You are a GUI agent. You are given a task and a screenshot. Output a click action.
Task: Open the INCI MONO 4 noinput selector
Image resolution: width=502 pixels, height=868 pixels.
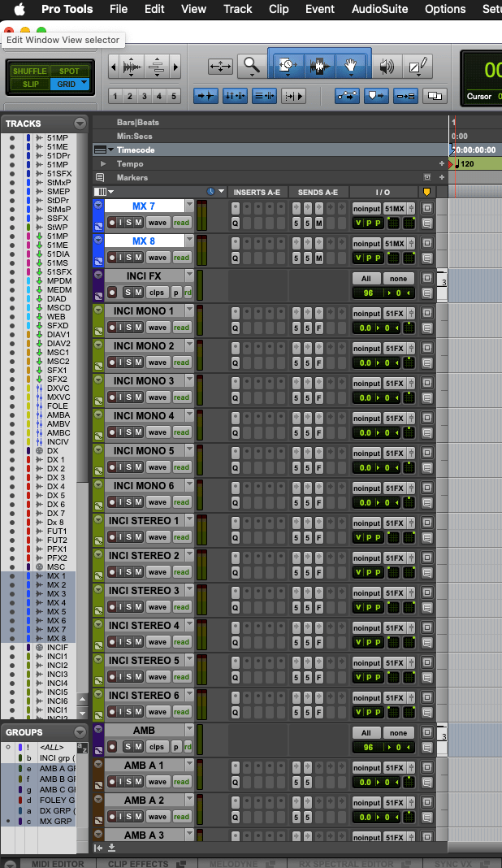pos(366,419)
